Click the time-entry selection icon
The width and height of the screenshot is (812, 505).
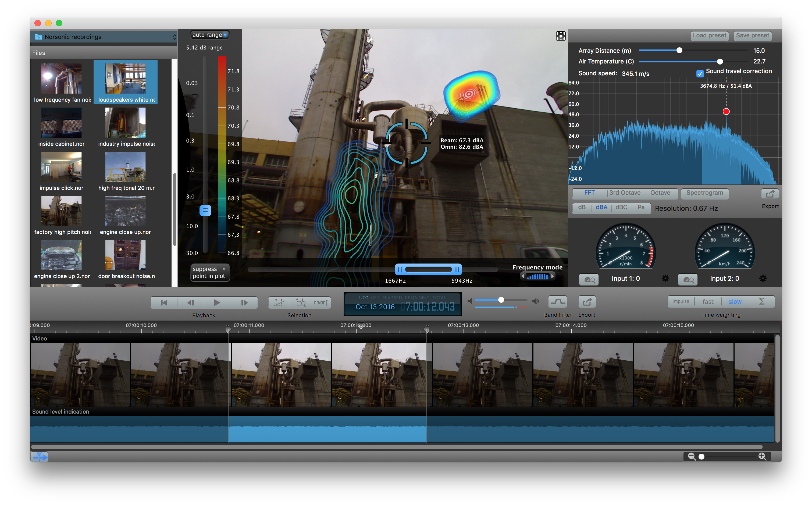[320, 303]
